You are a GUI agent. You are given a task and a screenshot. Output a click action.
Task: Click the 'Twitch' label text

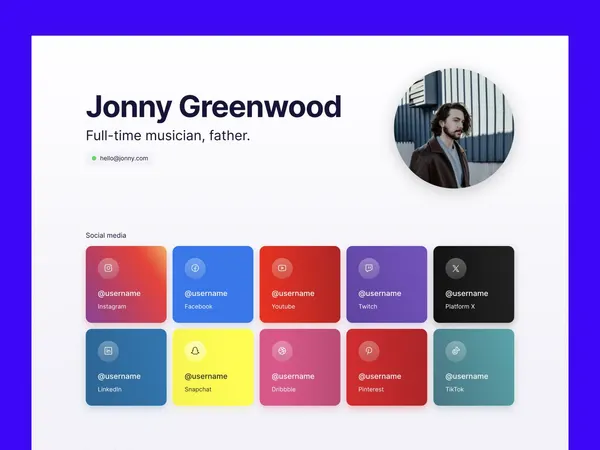pyautogui.click(x=368, y=307)
